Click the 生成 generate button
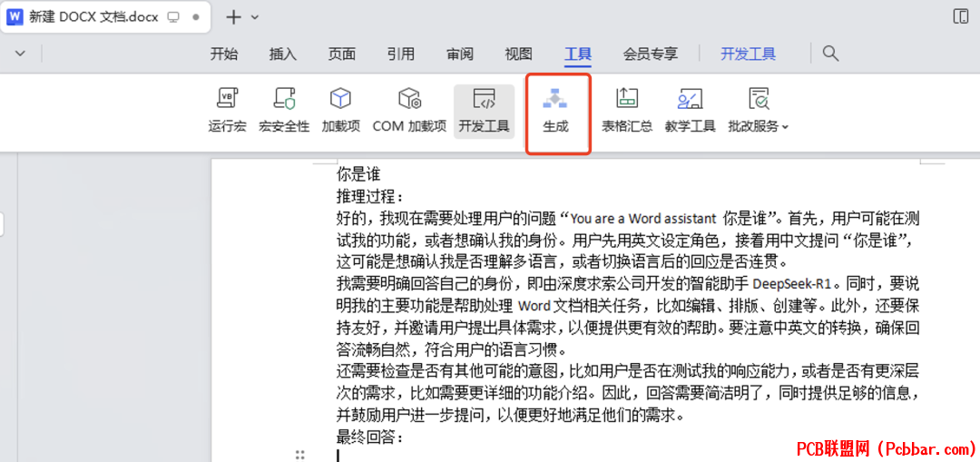The height and width of the screenshot is (462, 980). click(x=555, y=112)
